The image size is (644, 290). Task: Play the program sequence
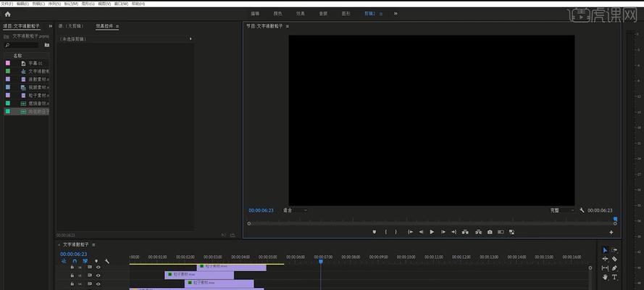tap(432, 232)
